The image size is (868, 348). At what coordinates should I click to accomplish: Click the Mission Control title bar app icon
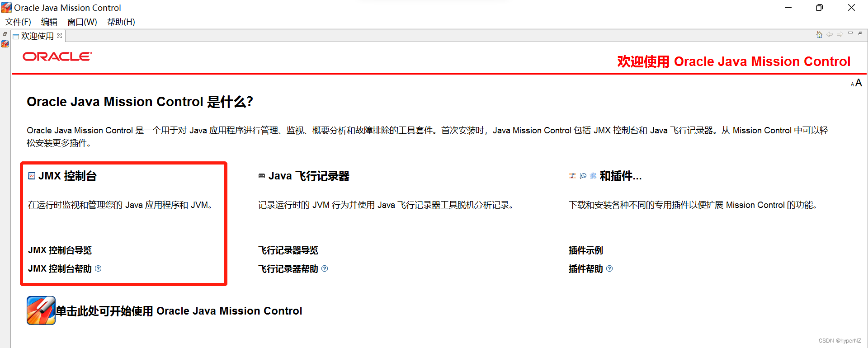click(6, 8)
